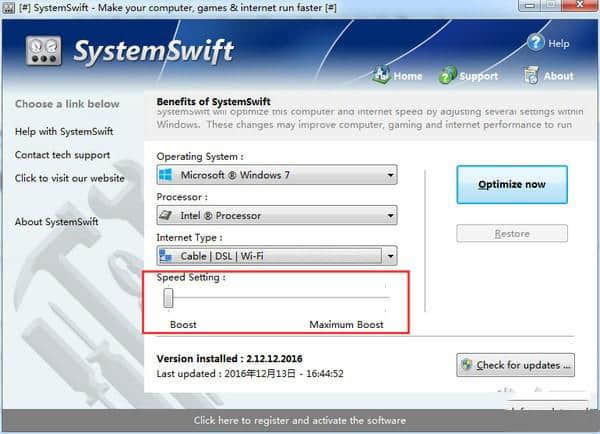Viewport: 600px width, 434px height.
Task: Click the Operating System label
Action: [200, 157]
